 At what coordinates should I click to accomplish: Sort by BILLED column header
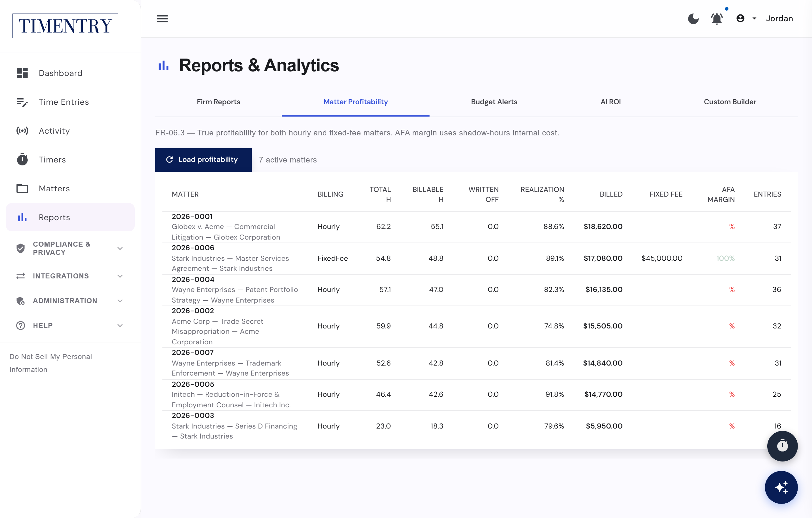tap(611, 194)
